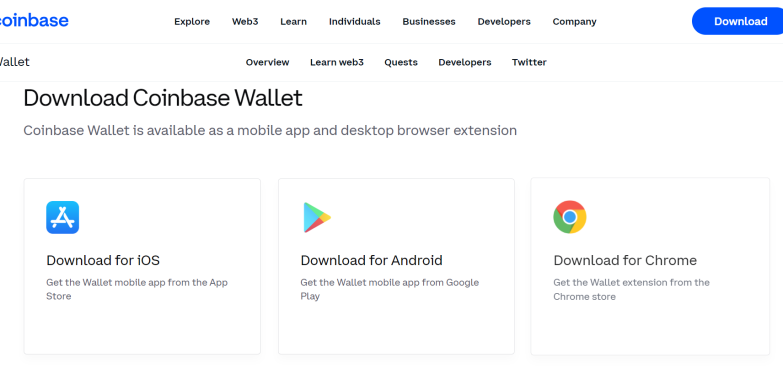The height and width of the screenshot is (380, 783).
Task: Open the Company menu
Action: (x=574, y=21)
